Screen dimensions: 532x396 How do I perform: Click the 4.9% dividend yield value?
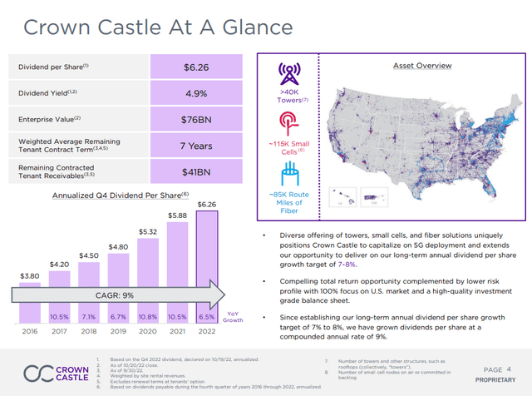click(x=196, y=93)
